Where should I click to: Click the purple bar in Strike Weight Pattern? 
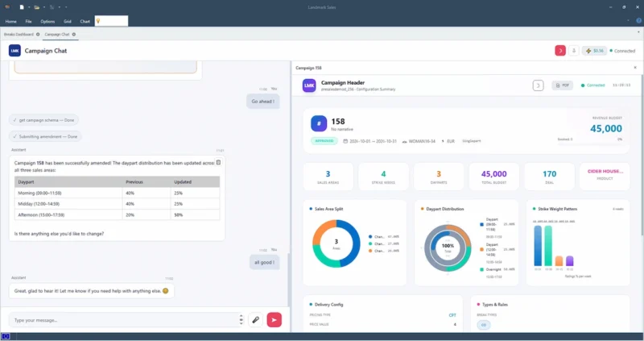click(569, 261)
